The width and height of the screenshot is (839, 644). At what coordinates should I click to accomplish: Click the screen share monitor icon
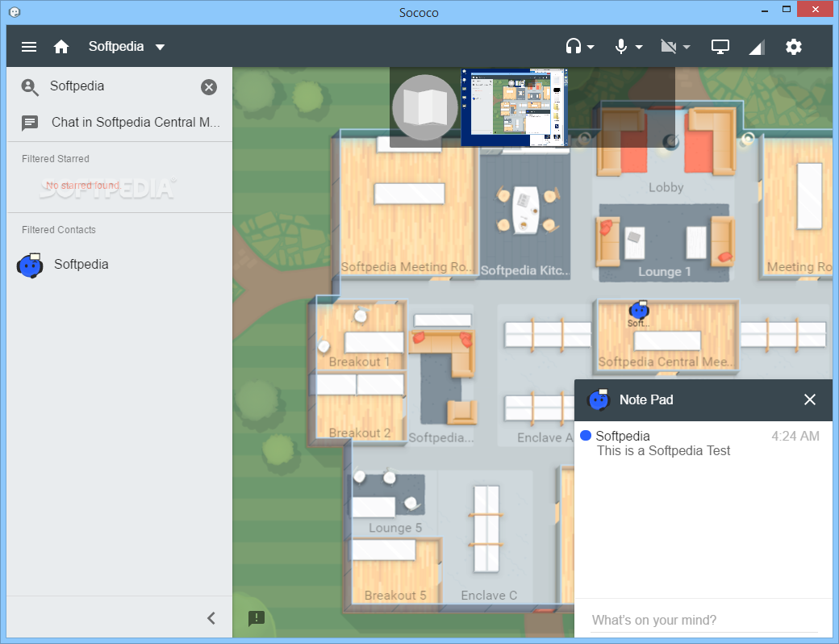[x=720, y=47]
